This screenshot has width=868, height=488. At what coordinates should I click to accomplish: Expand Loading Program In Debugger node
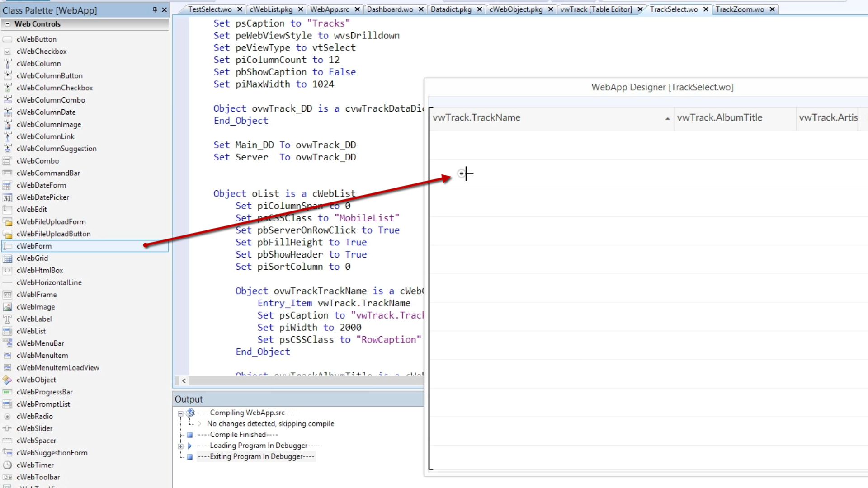click(180, 446)
